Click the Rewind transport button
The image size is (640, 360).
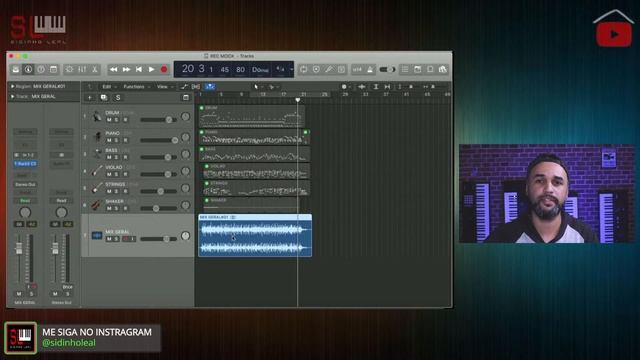pyautogui.click(x=113, y=69)
